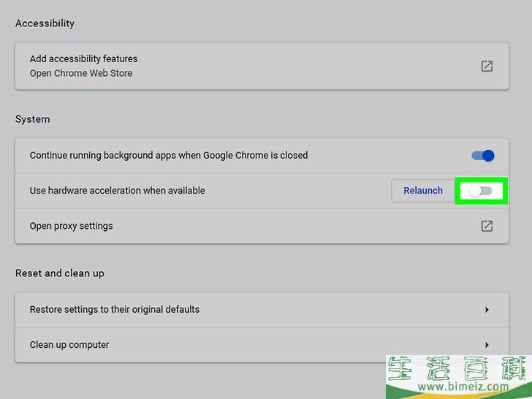Click the 'Reset and clean up' heading

tap(60, 273)
